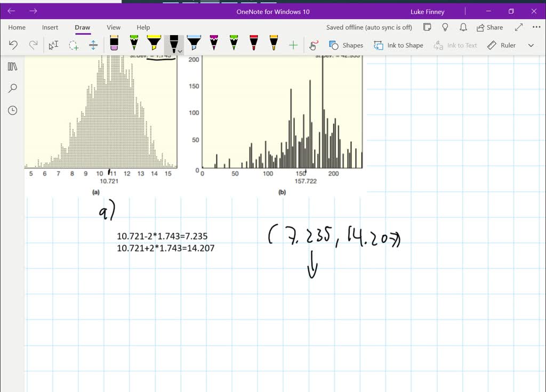
Task: Click the Redo arrow
Action: [32, 45]
